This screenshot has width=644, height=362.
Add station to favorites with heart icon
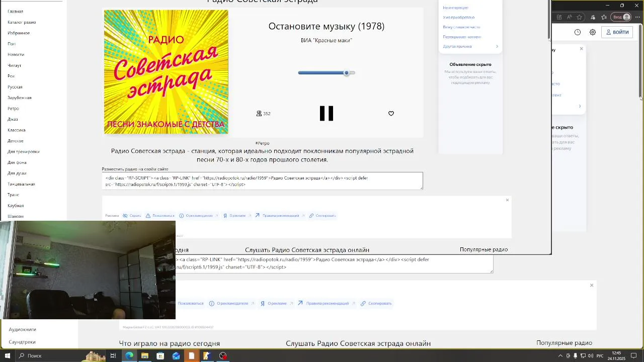[x=391, y=114]
